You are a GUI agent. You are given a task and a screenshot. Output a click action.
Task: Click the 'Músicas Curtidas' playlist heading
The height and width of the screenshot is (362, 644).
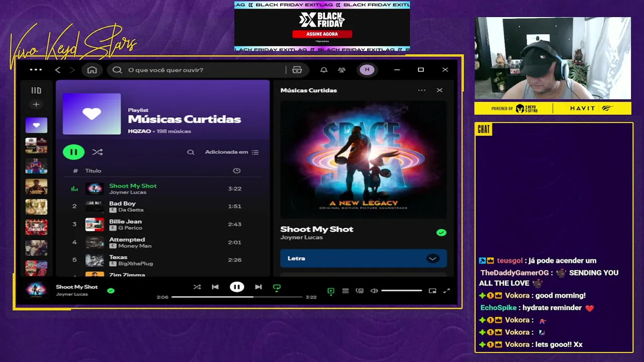(x=184, y=119)
